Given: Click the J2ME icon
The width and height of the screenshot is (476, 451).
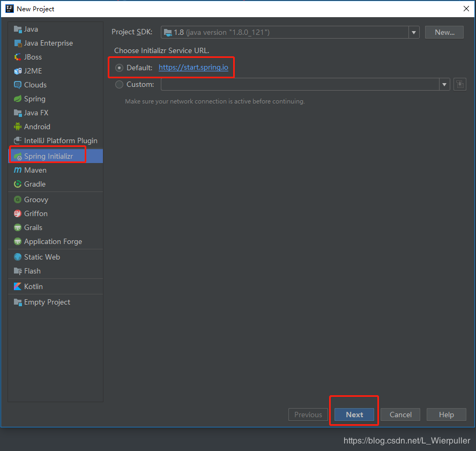Looking at the screenshot, I should pos(18,71).
